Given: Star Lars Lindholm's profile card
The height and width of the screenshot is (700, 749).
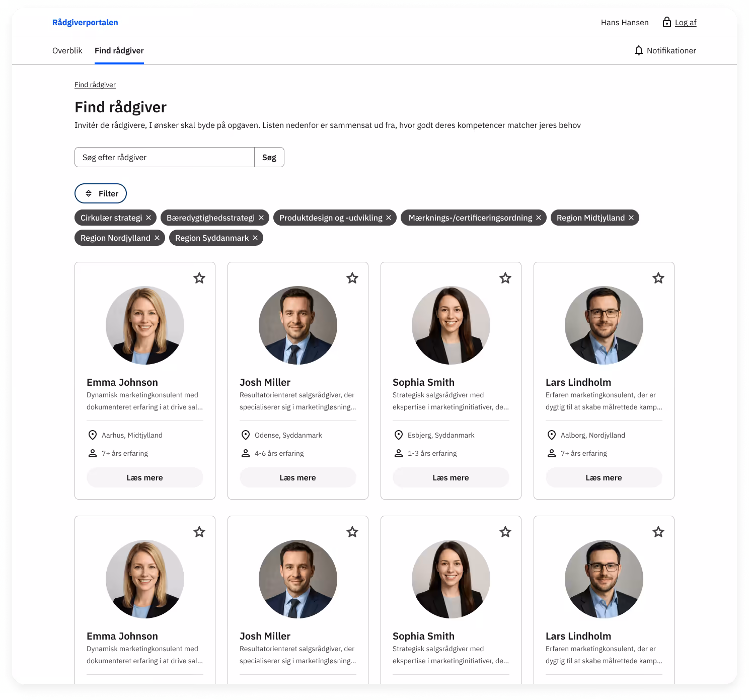Looking at the screenshot, I should coord(658,278).
